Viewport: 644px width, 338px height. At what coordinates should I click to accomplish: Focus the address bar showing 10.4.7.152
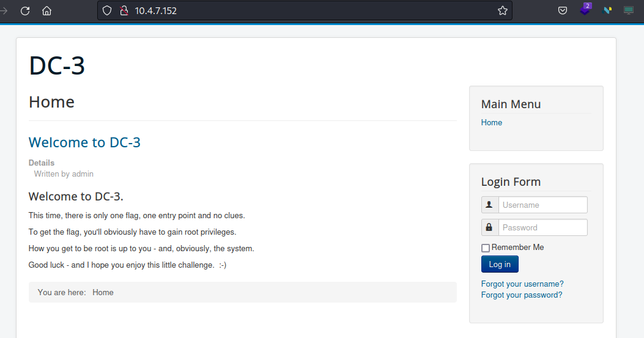click(305, 10)
